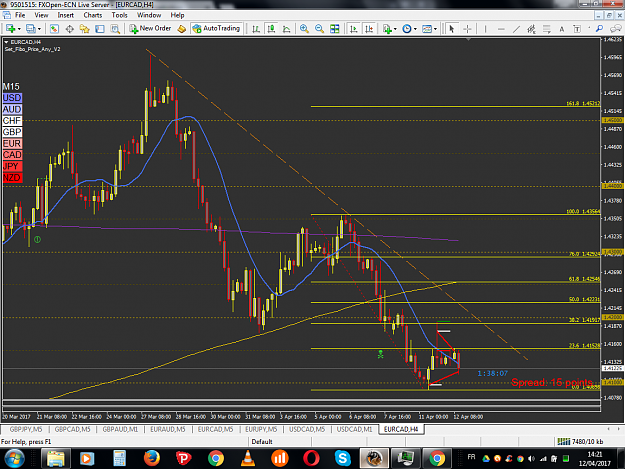Click the Zoom Out magnifier icon
The width and height of the screenshot is (625, 469).
tap(319, 29)
